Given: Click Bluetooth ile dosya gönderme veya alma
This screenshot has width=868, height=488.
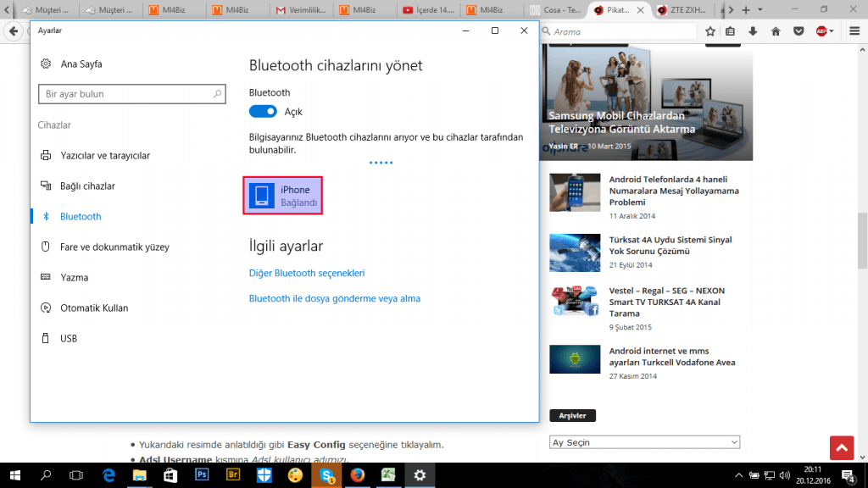Looking at the screenshot, I should (x=335, y=298).
